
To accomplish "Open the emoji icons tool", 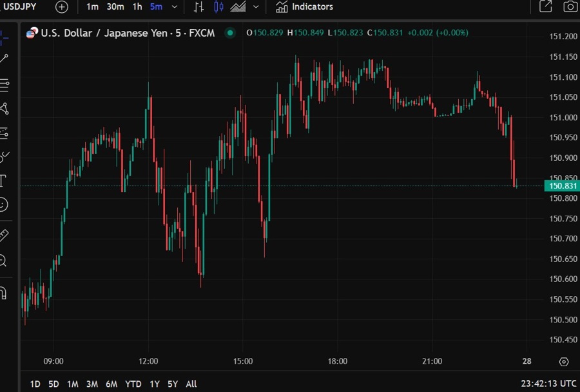I will (x=3, y=205).
